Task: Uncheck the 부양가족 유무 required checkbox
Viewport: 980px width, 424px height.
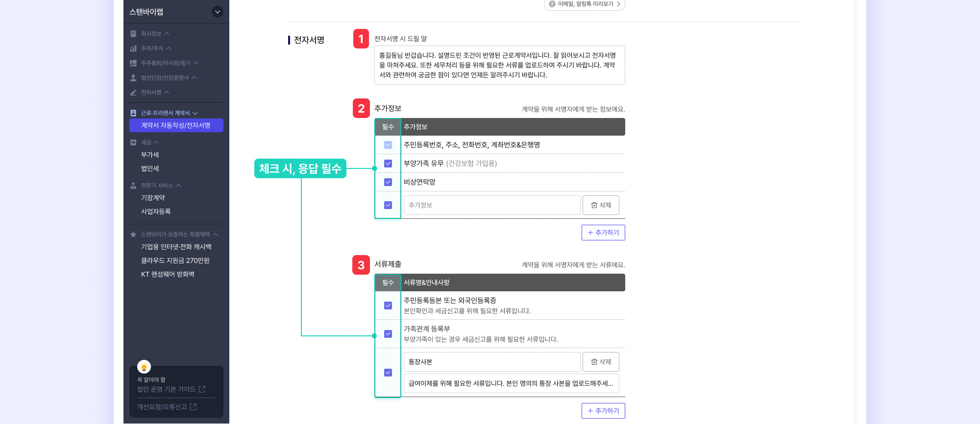Action: click(388, 164)
